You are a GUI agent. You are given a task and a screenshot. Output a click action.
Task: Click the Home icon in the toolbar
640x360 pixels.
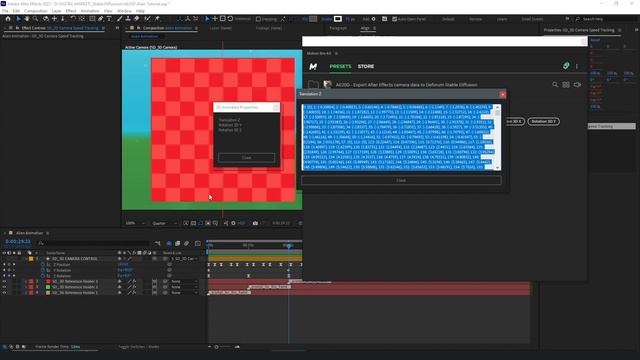[8, 19]
